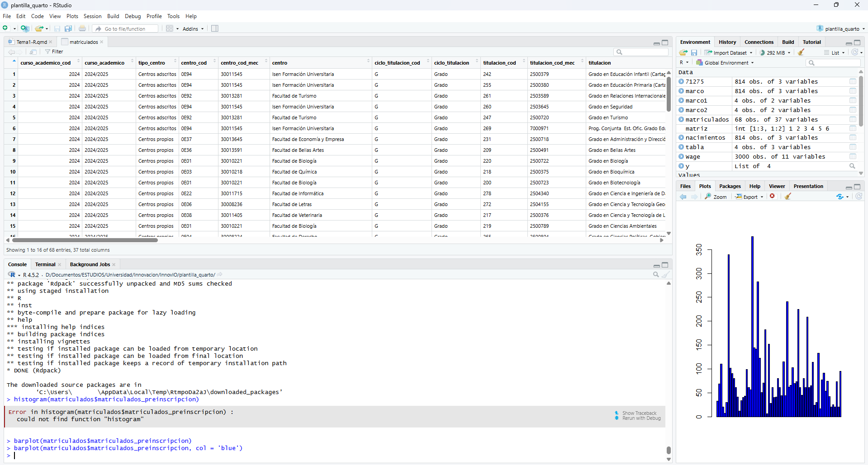
Task: Show data viewer in new window
Action: [33, 52]
